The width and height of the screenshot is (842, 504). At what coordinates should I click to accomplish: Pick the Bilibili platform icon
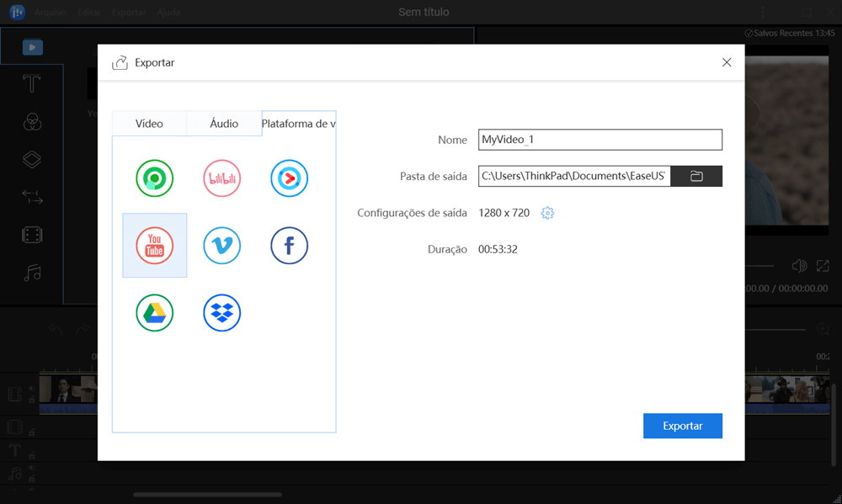tap(222, 178)
